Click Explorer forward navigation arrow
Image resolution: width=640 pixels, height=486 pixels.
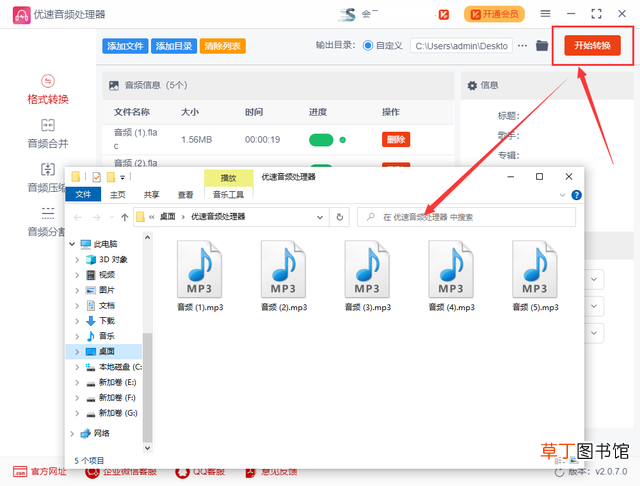coord(96,217)
